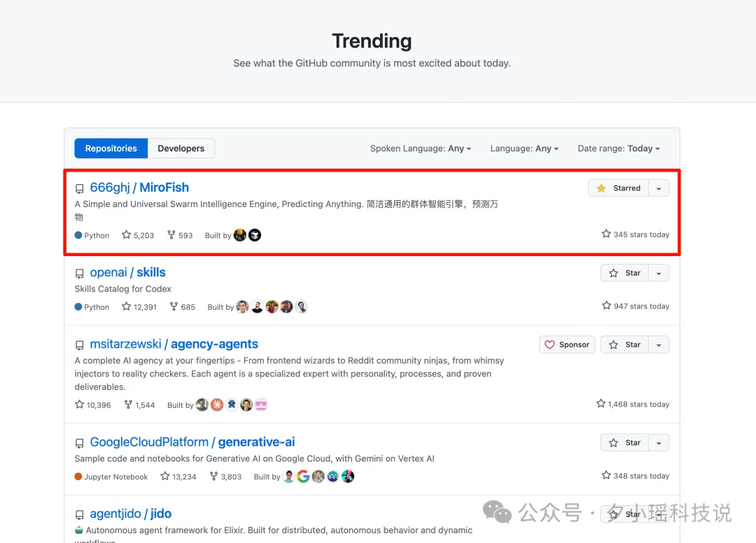Click the star count icon on MiroFish
This screenshot has width=756, height=543.
click(125, 235)
